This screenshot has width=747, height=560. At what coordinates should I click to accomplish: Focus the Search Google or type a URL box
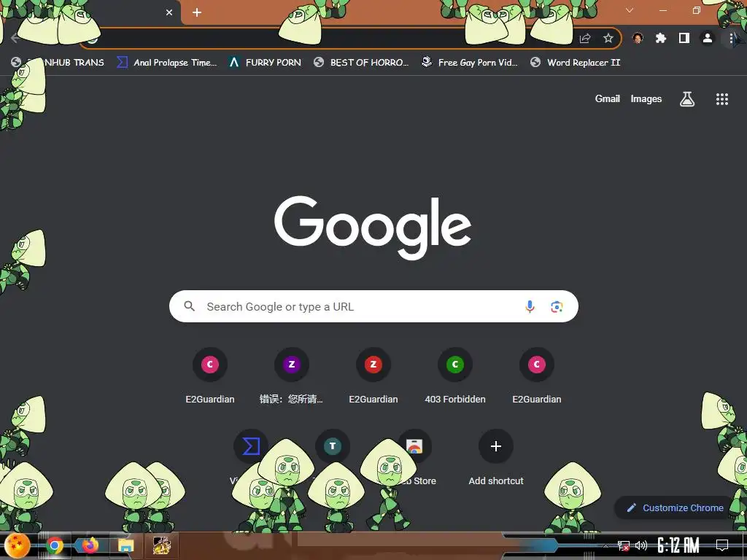click(x=373, y=306)
